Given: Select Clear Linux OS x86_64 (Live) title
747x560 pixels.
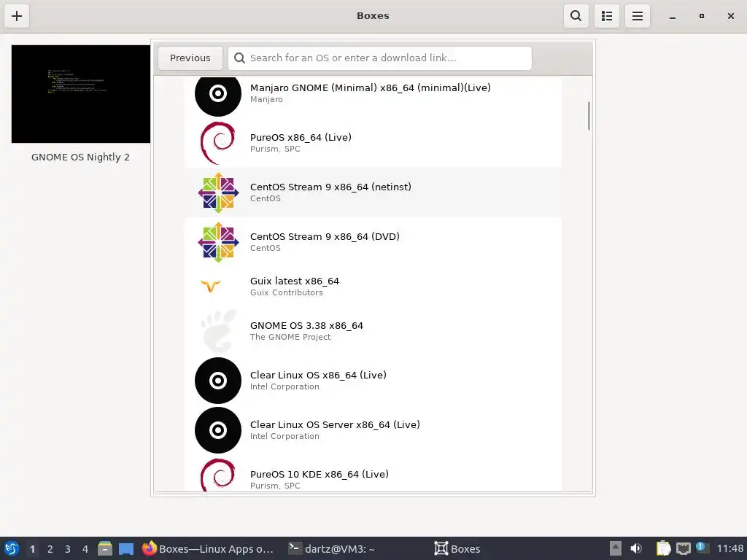Looking at the screenshot, I should pos(318,375).
